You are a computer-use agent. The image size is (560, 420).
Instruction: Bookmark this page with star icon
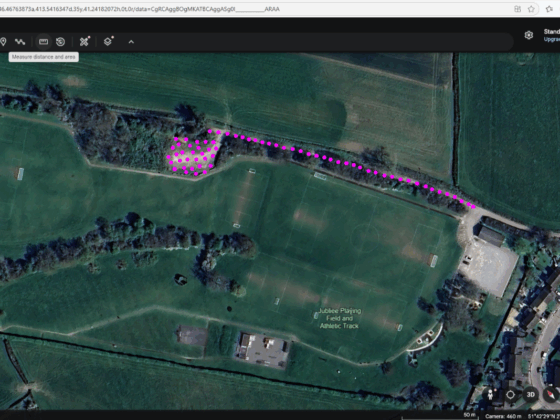click(531, 9)
